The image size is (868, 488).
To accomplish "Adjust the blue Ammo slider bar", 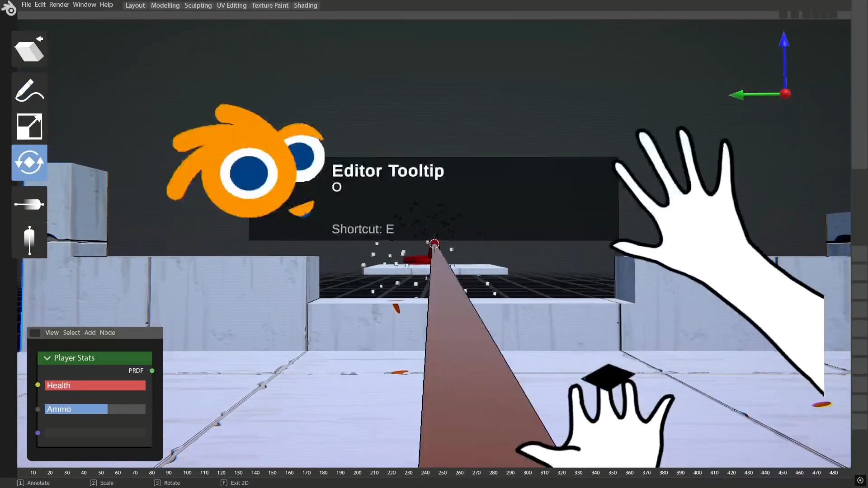I will coord(95,409).
